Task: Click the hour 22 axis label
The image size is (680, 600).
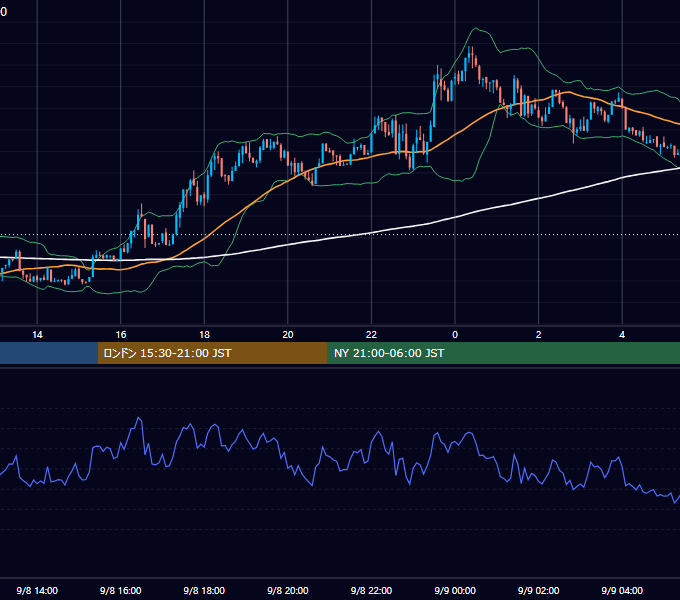Action: [371, 335]
